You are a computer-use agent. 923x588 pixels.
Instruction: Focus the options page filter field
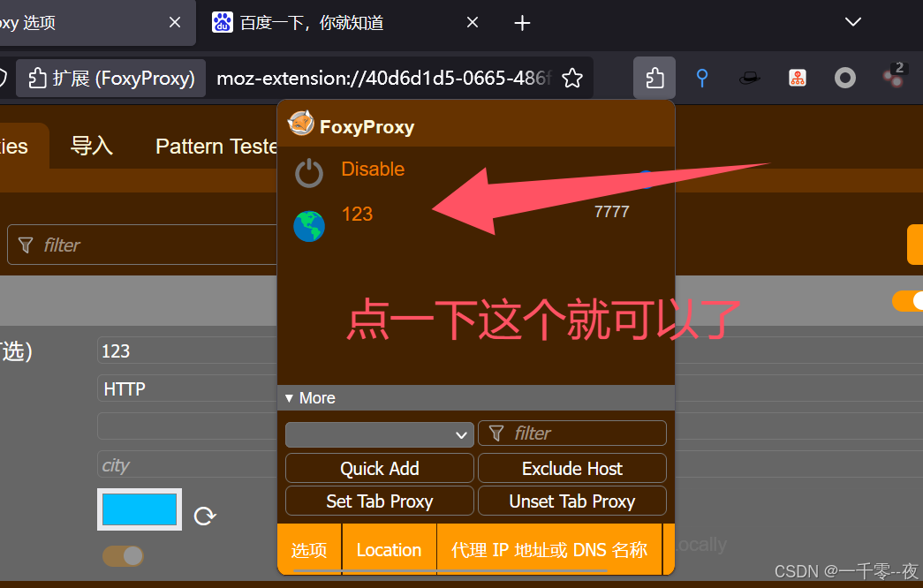pyautogui.click(x=142, y=245)
